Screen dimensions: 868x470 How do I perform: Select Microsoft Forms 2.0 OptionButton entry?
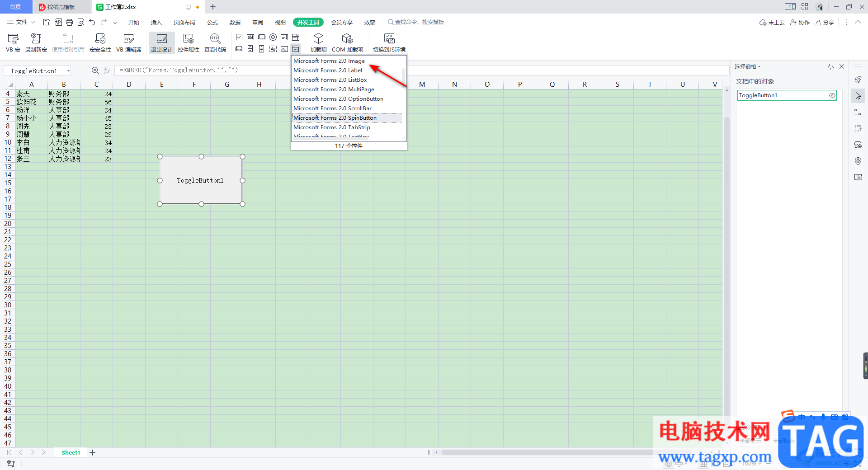point(338,99)
